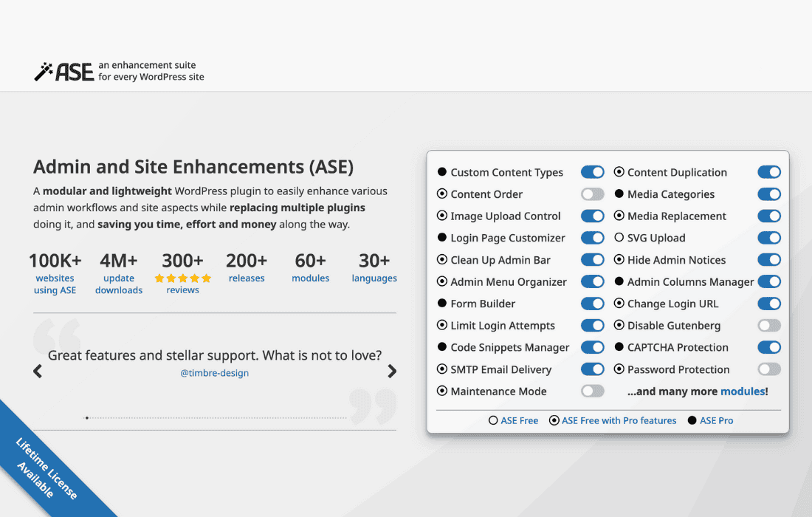This screenshot has height=517, width=812.
Task: Click the 60+ modules stat link
Action: click(310, 267)
